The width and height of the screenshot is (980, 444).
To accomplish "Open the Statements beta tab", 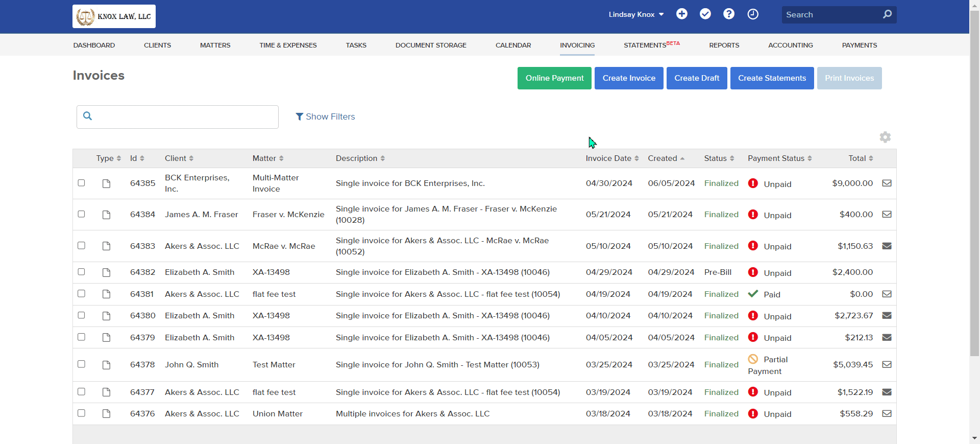I will pos(652,45).
